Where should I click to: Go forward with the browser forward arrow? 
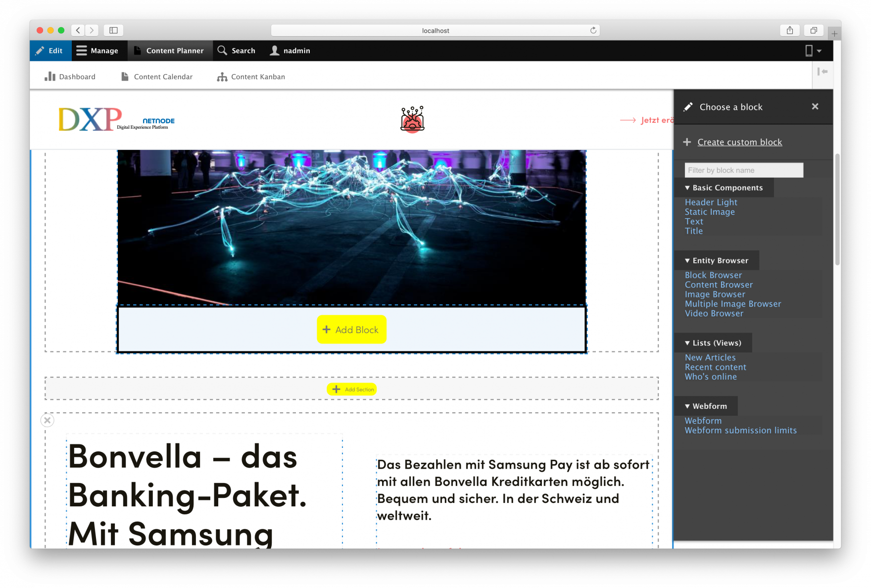point(92,30)
